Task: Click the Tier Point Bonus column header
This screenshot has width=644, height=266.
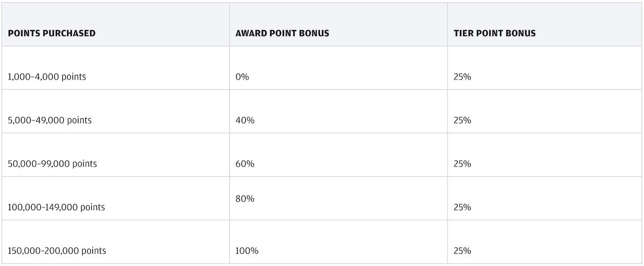Action: [494, 33]
